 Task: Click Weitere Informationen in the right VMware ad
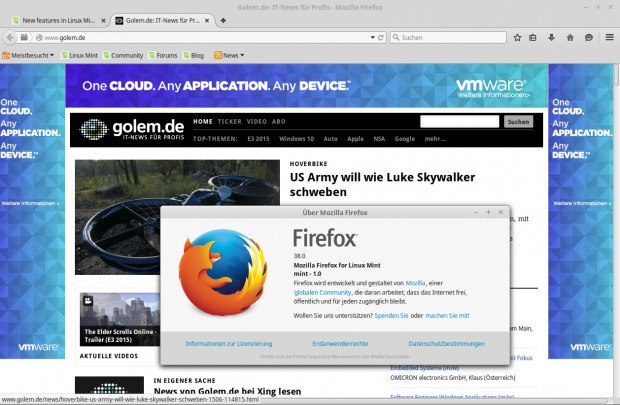click(x=582, y=203)
